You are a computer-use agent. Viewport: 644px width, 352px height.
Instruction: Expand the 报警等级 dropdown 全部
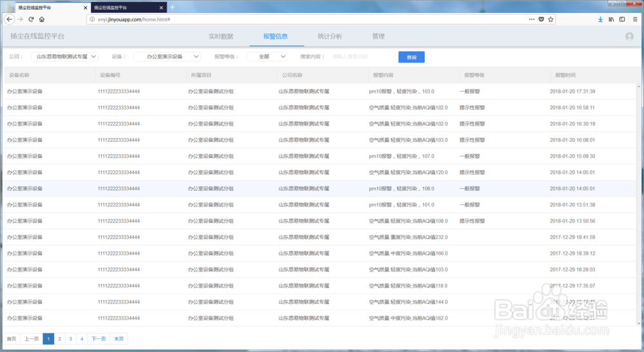click(267, 57)
